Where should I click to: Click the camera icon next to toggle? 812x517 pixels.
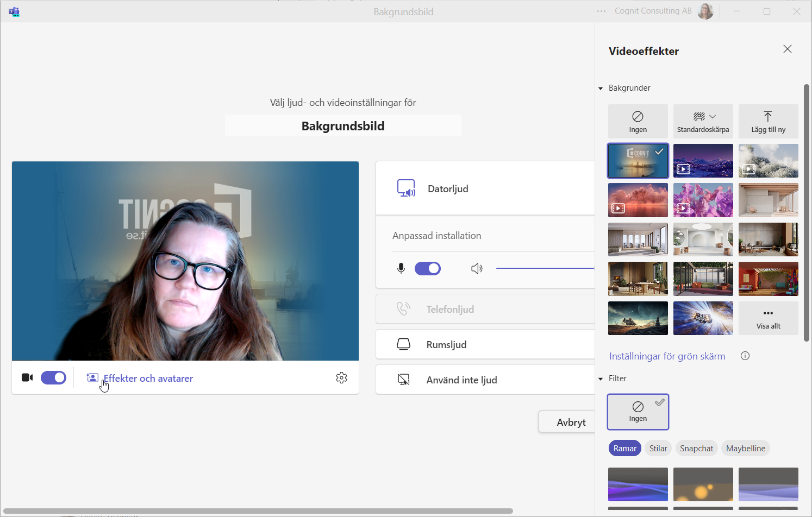(x=27, y=377)
